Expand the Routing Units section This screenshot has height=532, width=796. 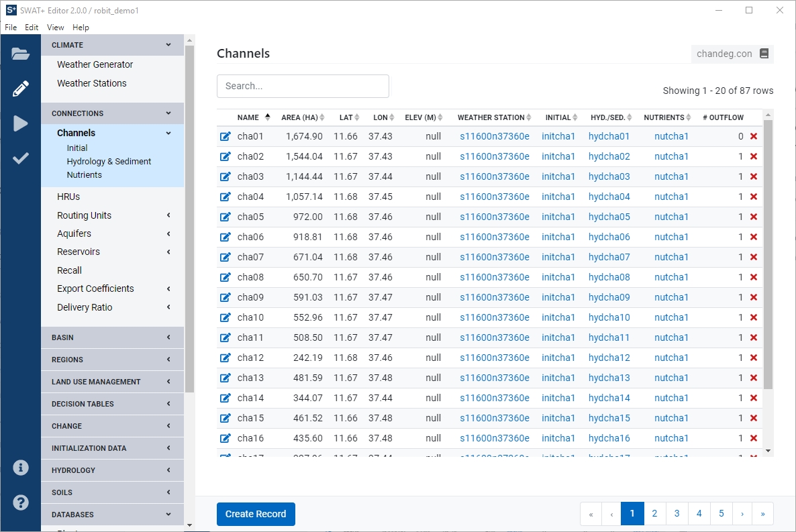click(112, 215)
